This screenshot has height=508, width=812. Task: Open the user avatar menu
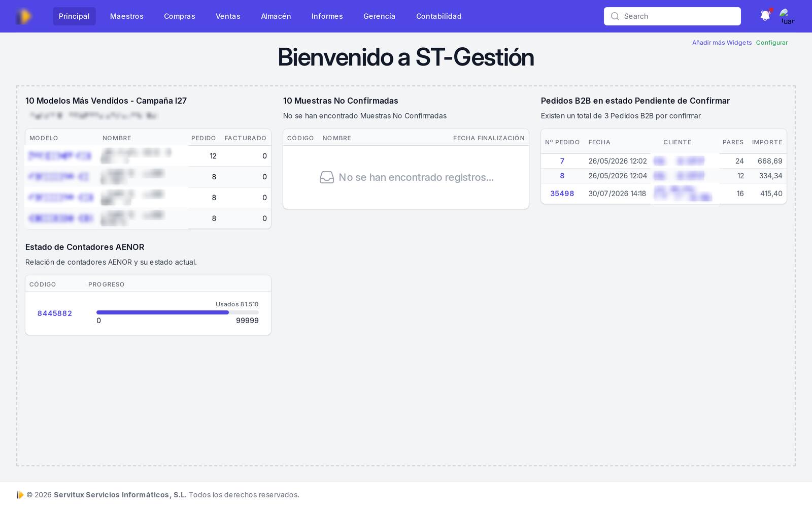point(787,16)
